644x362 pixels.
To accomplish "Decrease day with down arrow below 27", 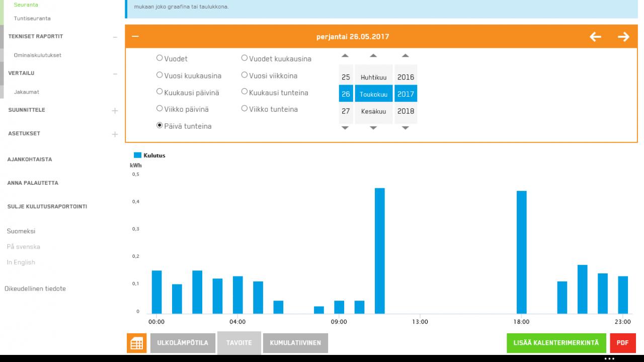I will pyautogui.click(x=345, y=128).
